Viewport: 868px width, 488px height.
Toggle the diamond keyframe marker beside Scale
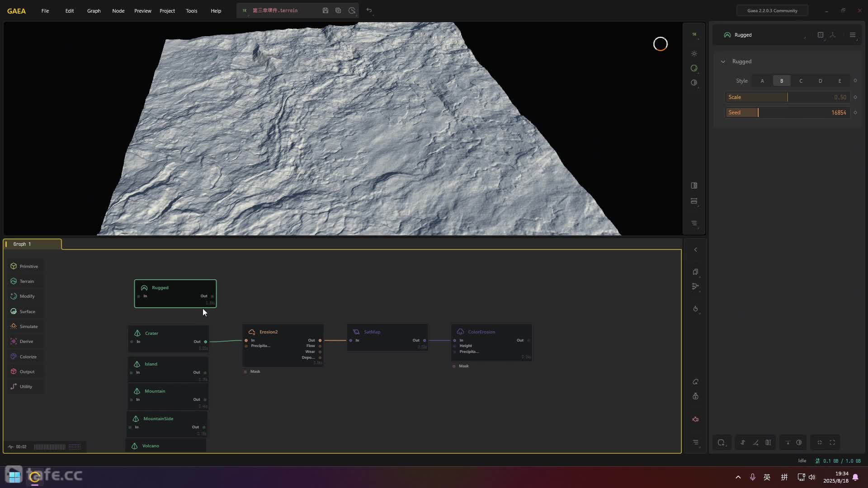[855, 97]
